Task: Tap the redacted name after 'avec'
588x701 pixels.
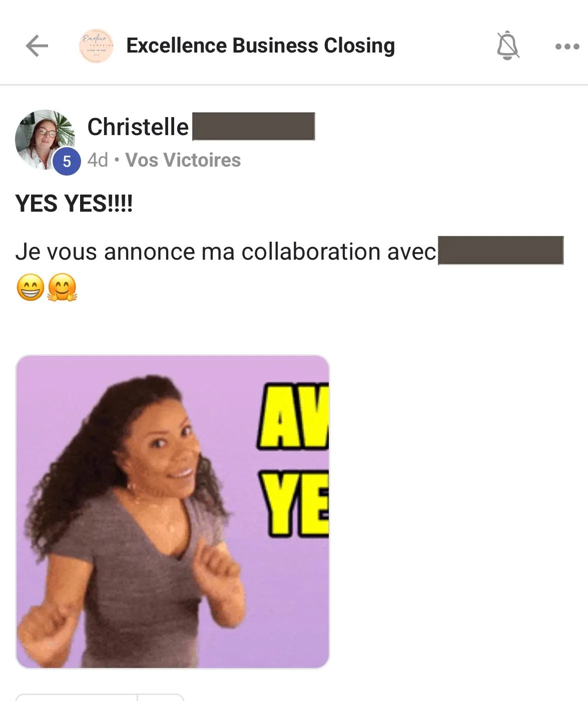Action: click(x=501, y=250)
